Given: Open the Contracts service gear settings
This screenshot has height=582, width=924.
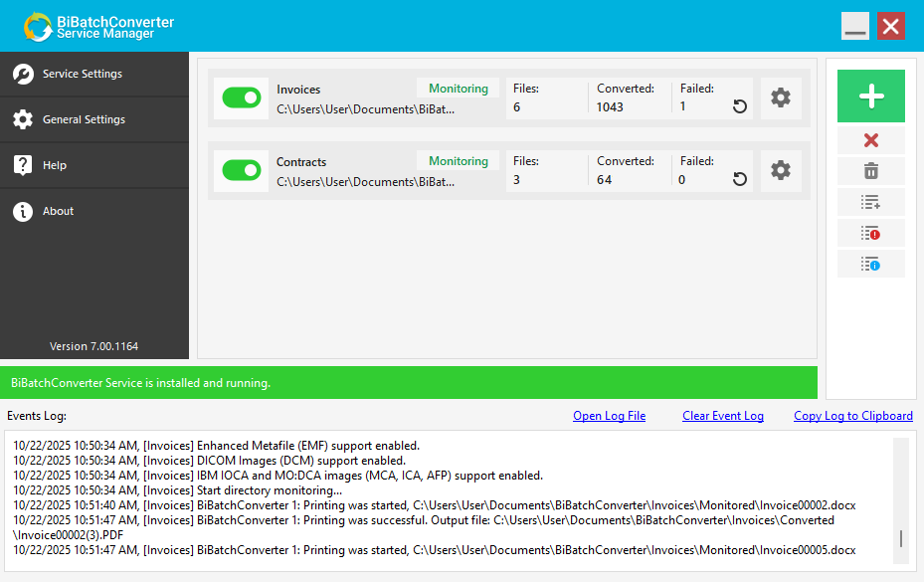Looking at the screenshot, I should point(781,170).
